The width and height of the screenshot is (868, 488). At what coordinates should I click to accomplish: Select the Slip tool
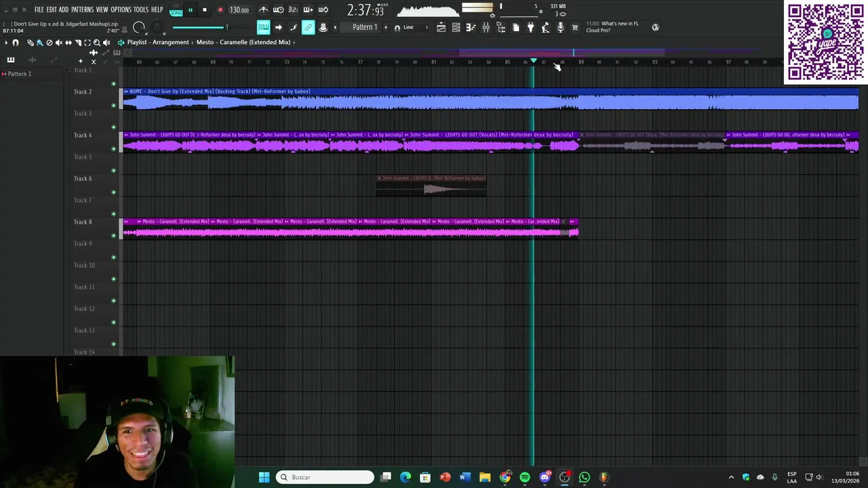coord(68,42)
